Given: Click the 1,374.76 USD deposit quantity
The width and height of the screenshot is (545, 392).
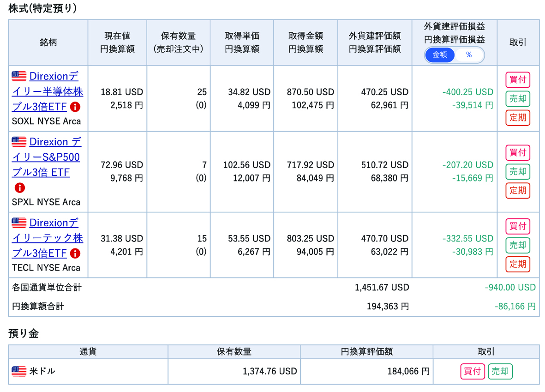Looking at the screenshot, I should coord(270,372).
